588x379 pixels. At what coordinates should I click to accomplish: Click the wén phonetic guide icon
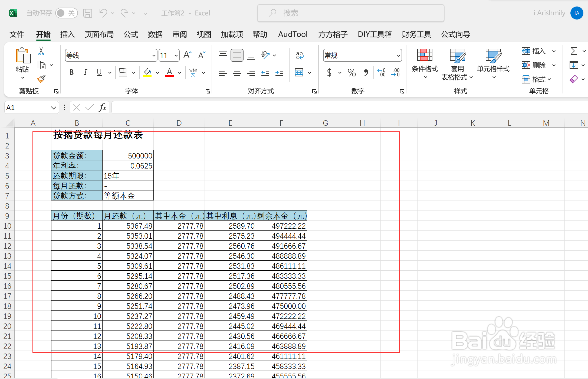coord(193,72)
